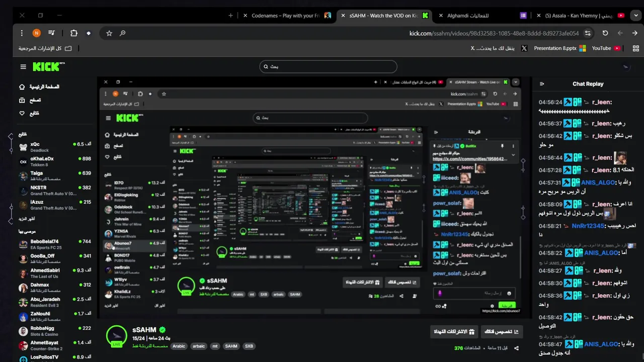Select the SXB tag
This screenshot has height=362, width=644.
[249, 346]
